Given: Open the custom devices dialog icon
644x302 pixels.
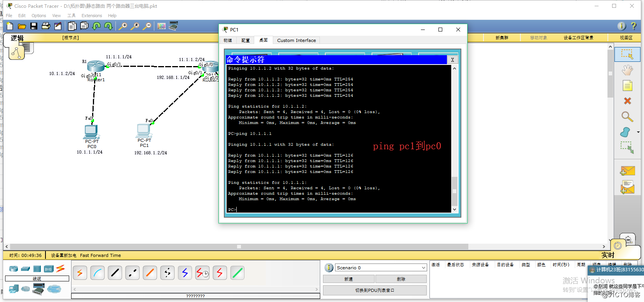Looking at the screenshot, I should [173, 26].
